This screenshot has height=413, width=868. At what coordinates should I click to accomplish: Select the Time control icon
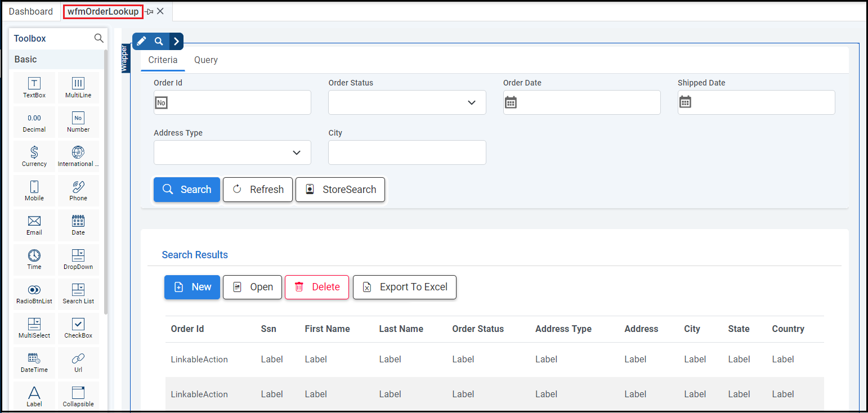tap(34, 259)
